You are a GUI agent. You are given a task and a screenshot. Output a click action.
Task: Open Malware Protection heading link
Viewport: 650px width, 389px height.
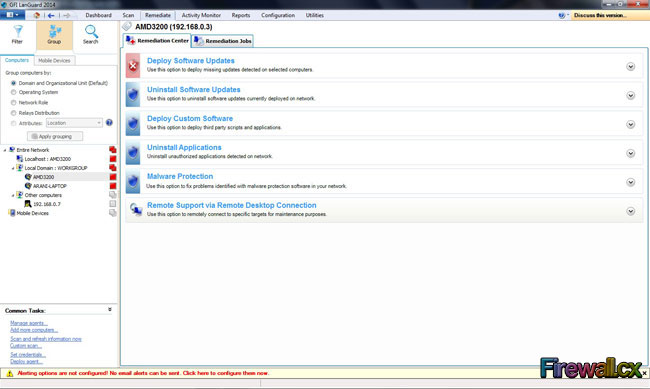[x=180, y=176]
